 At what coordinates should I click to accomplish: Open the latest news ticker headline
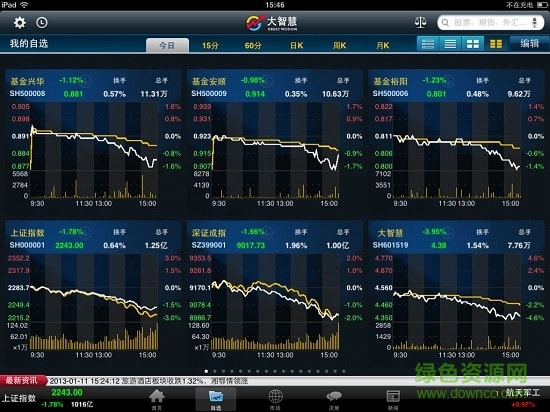(149, 381)
